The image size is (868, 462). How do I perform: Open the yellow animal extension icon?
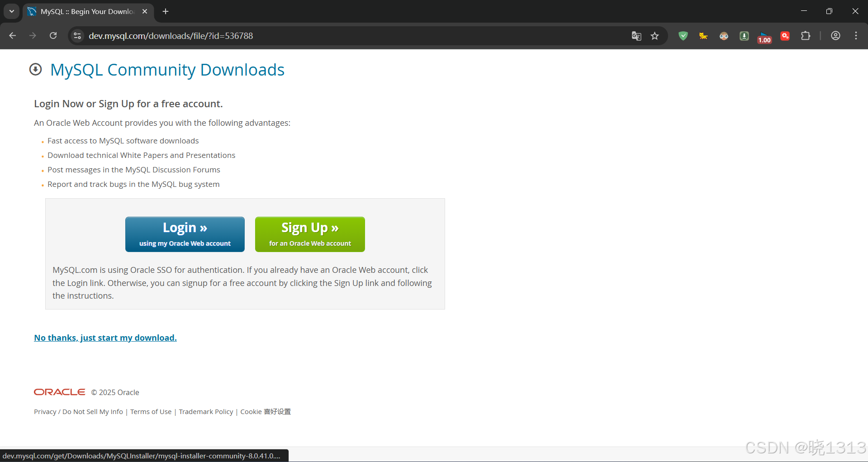point(703,36)
